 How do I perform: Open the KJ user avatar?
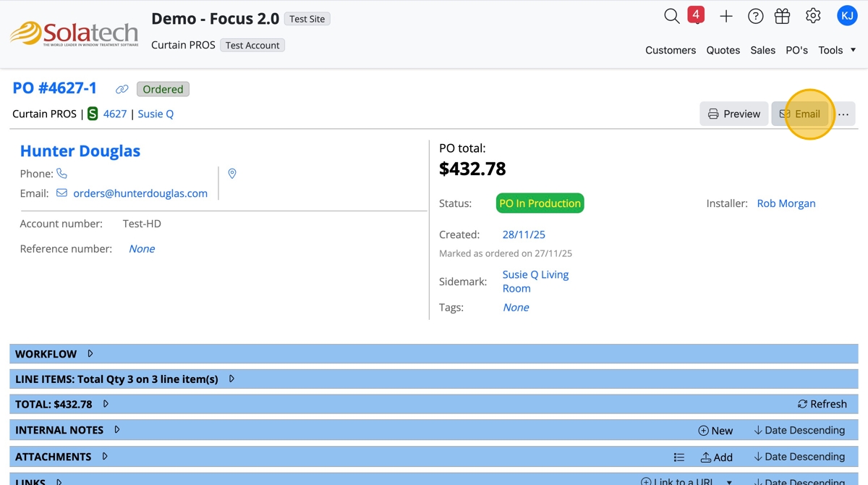[x=846, y=15]
